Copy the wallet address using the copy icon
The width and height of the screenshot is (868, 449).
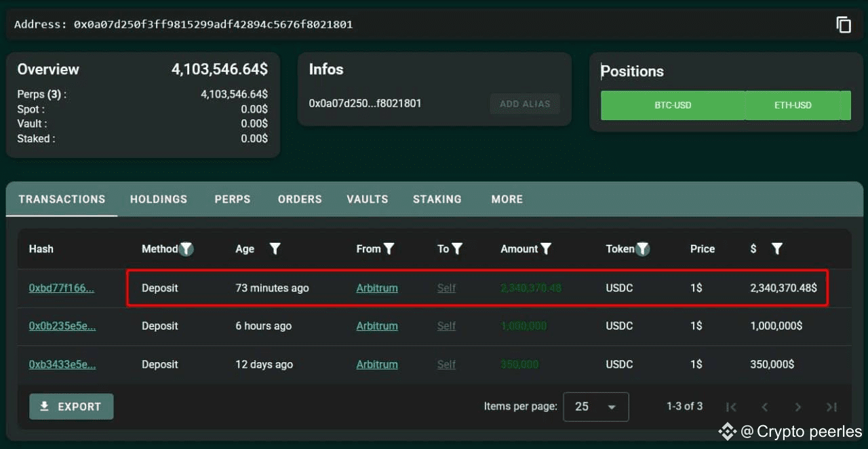pyautogui.click(x=843, y=25)
